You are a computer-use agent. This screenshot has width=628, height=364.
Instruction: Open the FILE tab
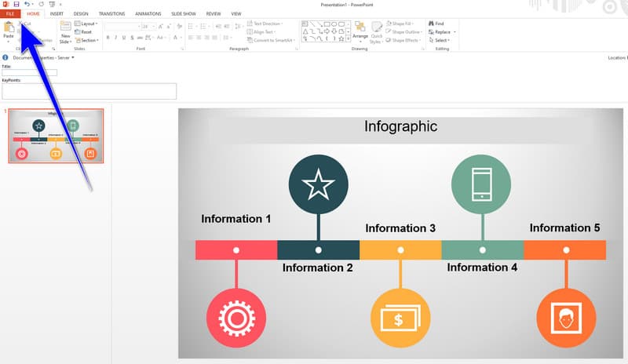click(10, 13)
